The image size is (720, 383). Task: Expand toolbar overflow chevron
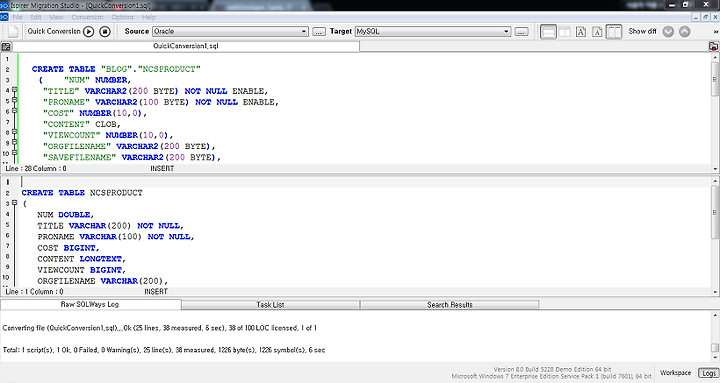click(x=715, y=32)
